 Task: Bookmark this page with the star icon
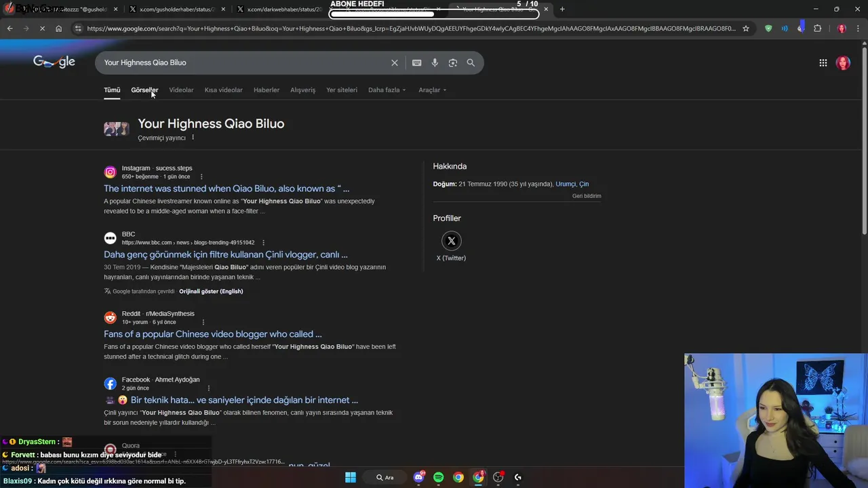(x=746, y=28)
